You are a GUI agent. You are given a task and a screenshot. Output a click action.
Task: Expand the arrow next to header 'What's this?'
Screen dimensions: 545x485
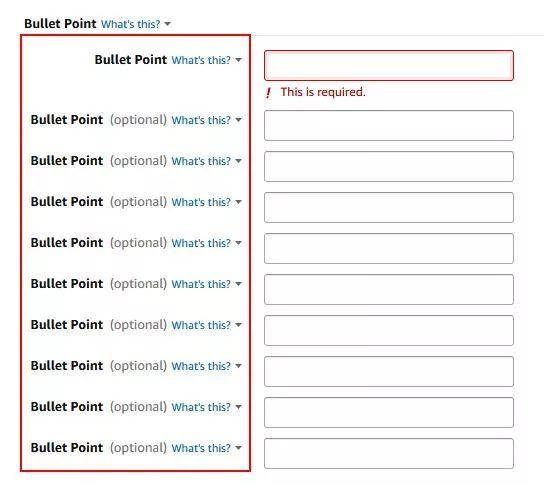click(x=168, y=24)
